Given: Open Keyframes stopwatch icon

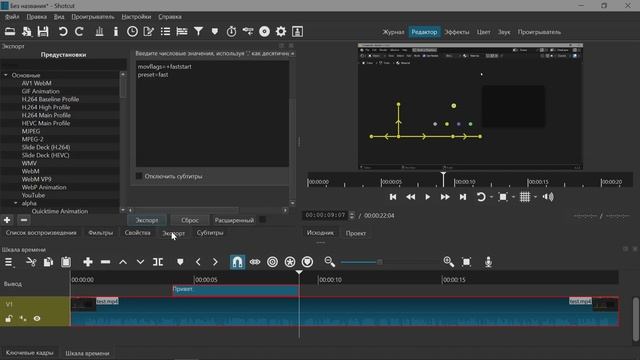Looking at the screenshot, I should (x=231, y=31).
